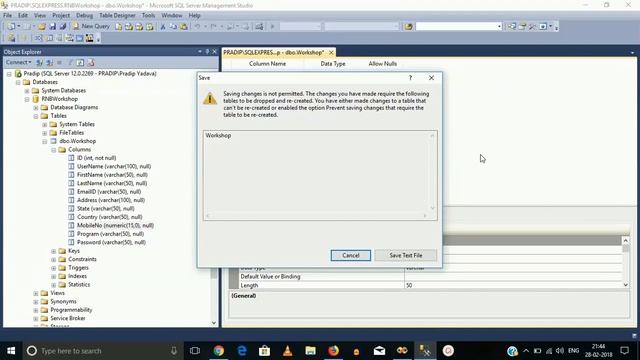
Task: Click the Column Name header
Action: click(x=267, y=64)
